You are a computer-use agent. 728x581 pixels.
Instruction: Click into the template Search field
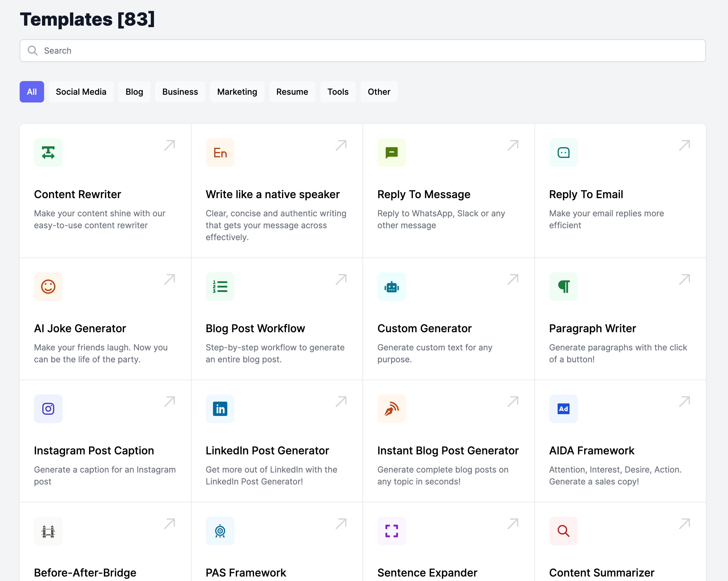(363, 51)
